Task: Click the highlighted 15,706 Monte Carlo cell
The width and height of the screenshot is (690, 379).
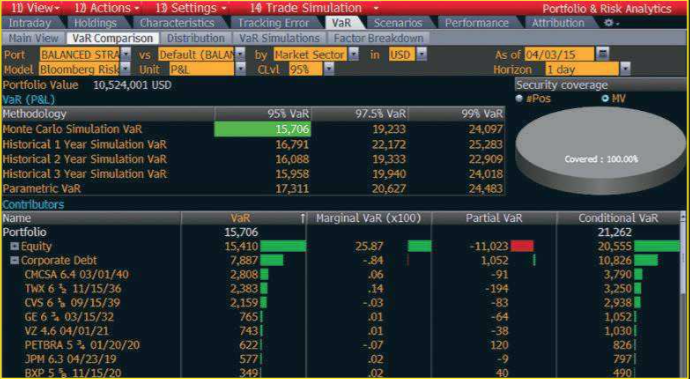Action: [x=262, y=129]
